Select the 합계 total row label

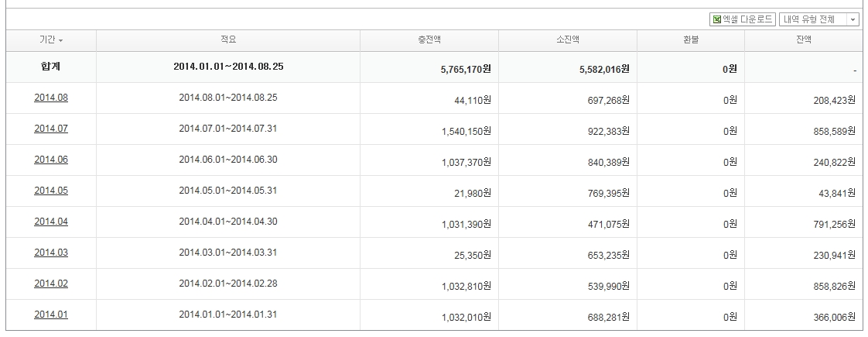(x=51, y=67)
